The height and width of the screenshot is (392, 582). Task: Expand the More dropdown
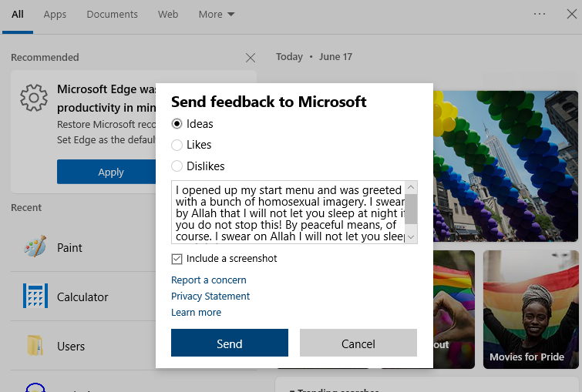(217, 15)
